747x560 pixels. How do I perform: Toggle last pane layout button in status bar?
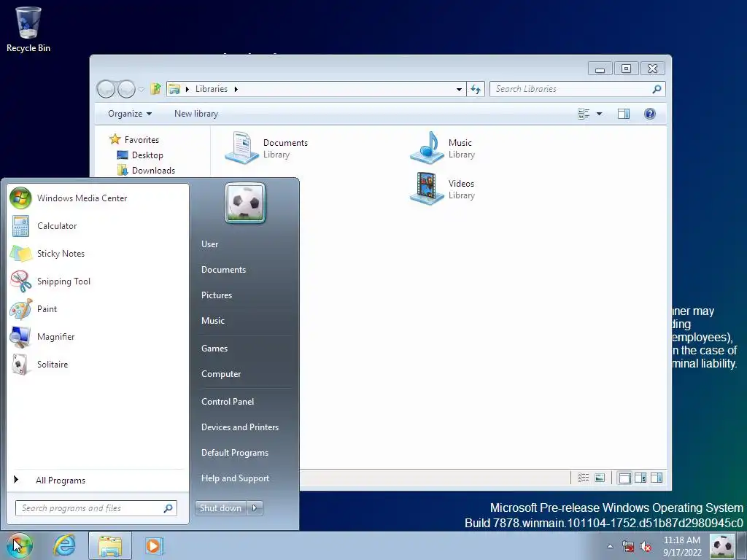pyautogui.click(x=657, y=478)
